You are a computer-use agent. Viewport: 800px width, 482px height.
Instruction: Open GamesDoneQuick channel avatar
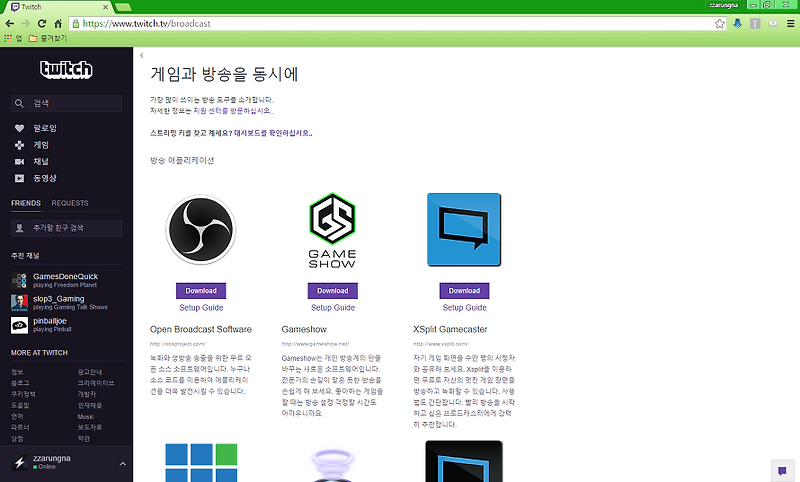[19, 281]
